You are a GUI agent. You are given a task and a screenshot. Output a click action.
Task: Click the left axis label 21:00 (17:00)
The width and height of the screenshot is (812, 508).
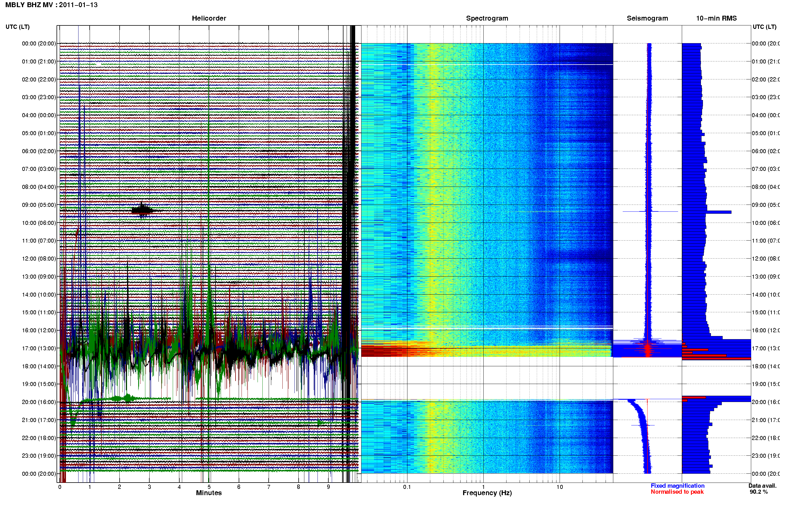tap(39, 420)
